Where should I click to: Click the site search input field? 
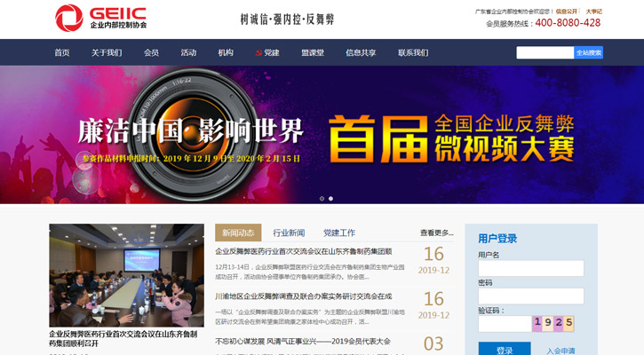[545, 53]
